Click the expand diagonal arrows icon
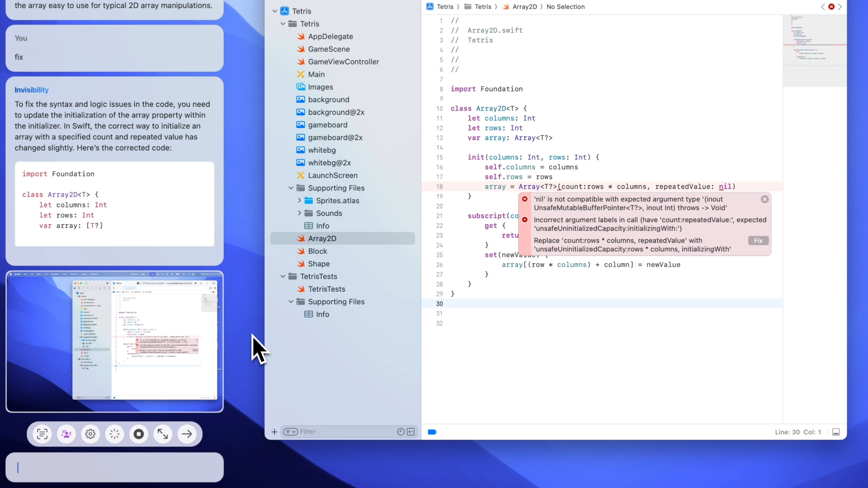The height and width of the screenshot is (488, 868). [163, 434]
